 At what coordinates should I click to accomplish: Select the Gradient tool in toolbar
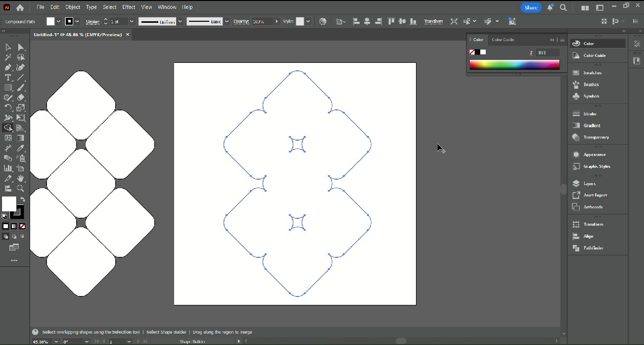21,138
